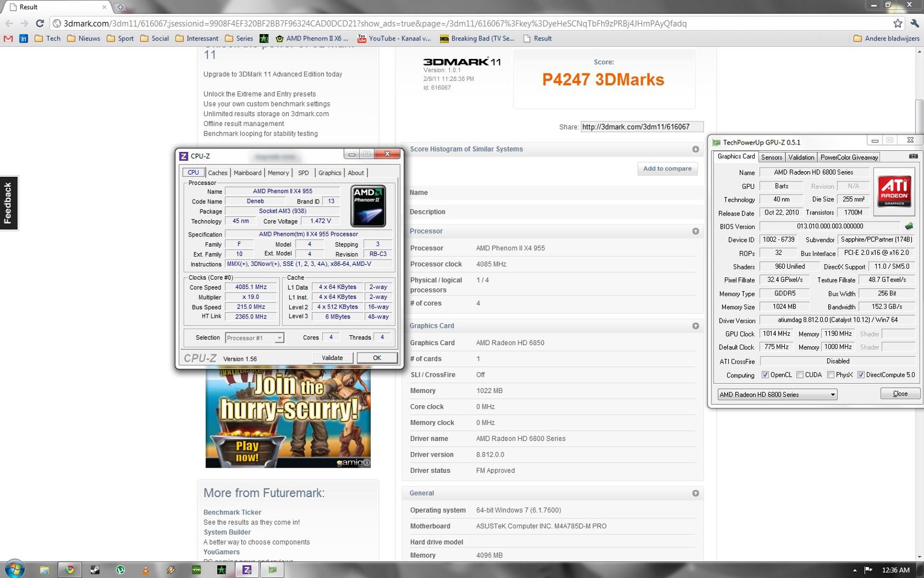This screenshot has height=578, width=924.
Task: Open Windows Explorer from taskbar
Action: (x=44, y=570)
